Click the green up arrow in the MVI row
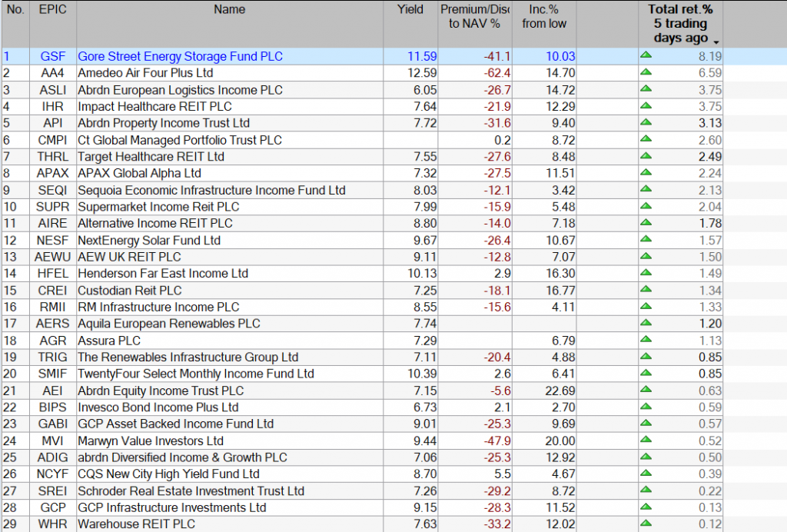This screenshot has height=532, width=787. 646,440
